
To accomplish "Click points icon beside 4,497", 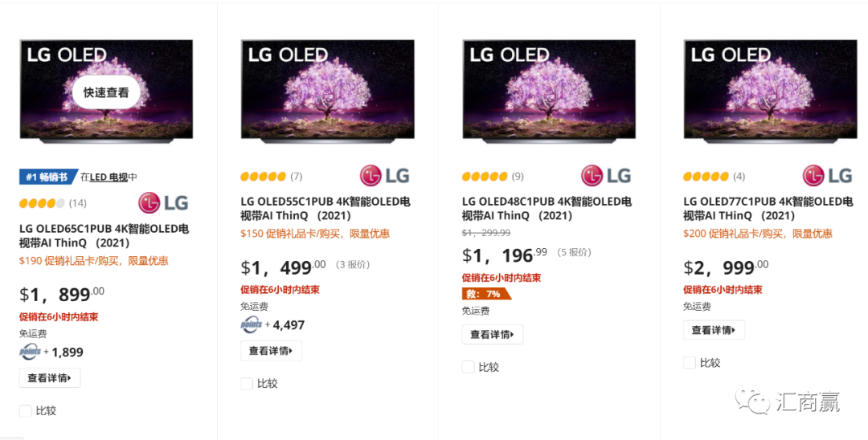I will point(252,324).
